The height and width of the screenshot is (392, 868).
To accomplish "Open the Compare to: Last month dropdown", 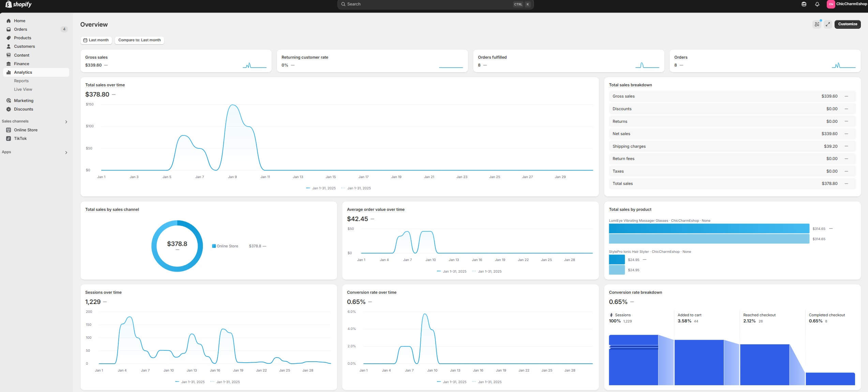I will [x=139, y=40].
